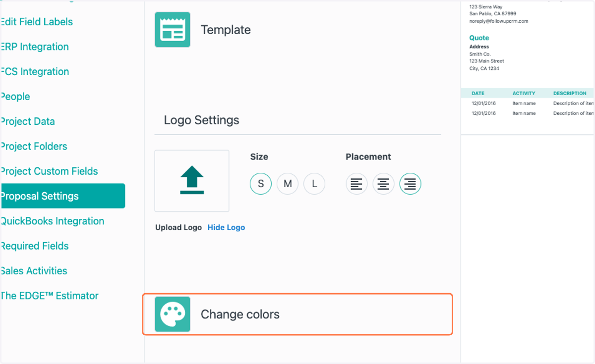Select large logo size L

click(314, 184)
